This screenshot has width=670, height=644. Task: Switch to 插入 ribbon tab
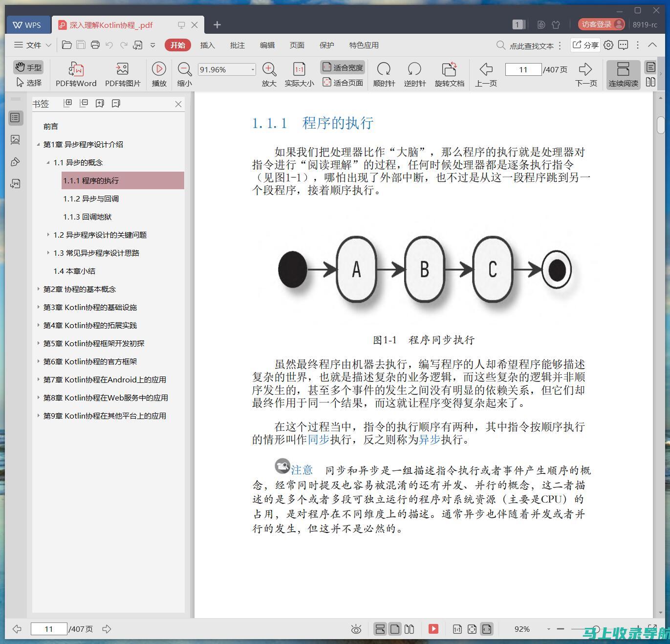coord(207,45)
